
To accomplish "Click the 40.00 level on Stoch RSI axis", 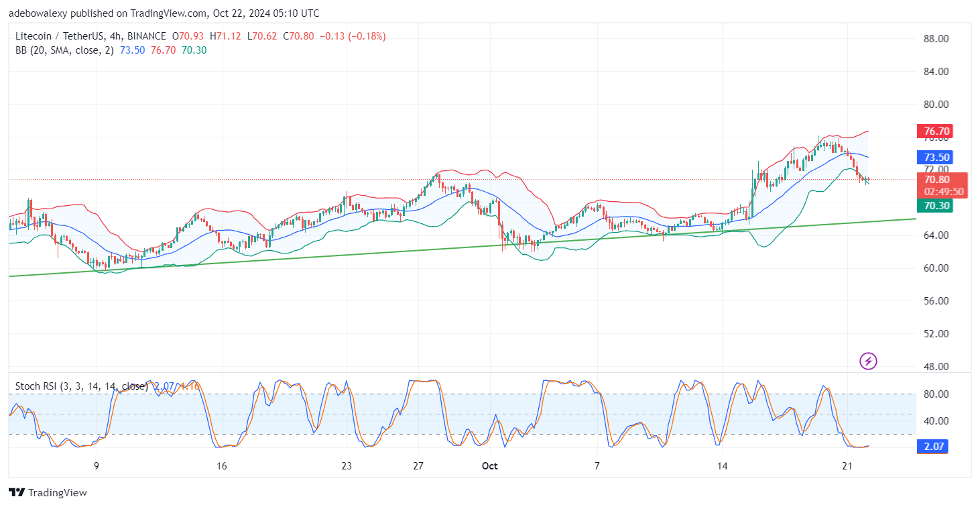I will pos(935,421).
